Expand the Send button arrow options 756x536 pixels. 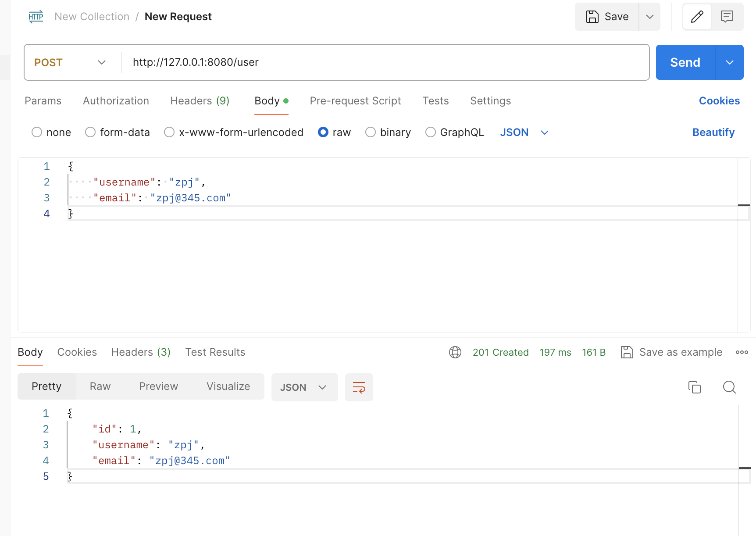[x=729, y=62]
